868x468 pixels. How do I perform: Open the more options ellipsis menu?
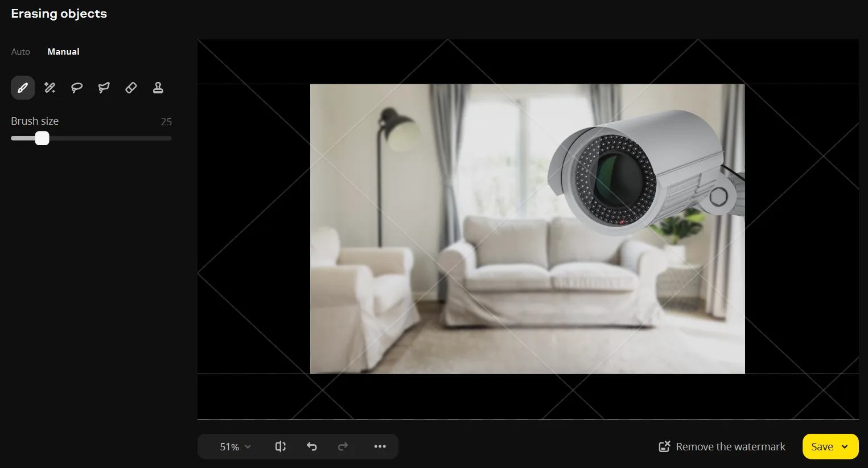point(380,446)
